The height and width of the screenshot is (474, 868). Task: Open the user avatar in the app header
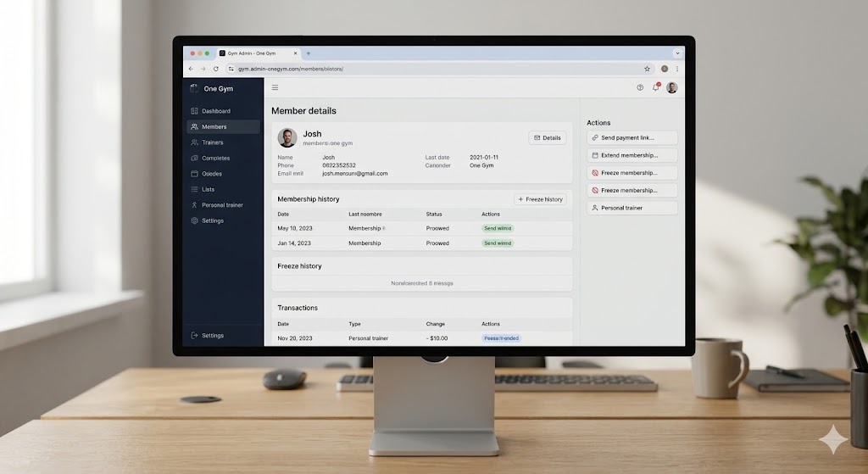(672, 87)
